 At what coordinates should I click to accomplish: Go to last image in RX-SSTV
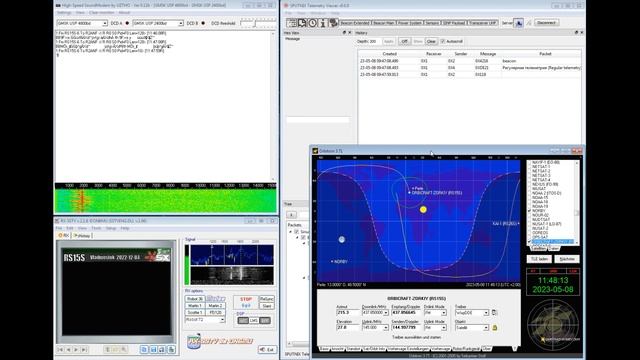click(84, 350)
